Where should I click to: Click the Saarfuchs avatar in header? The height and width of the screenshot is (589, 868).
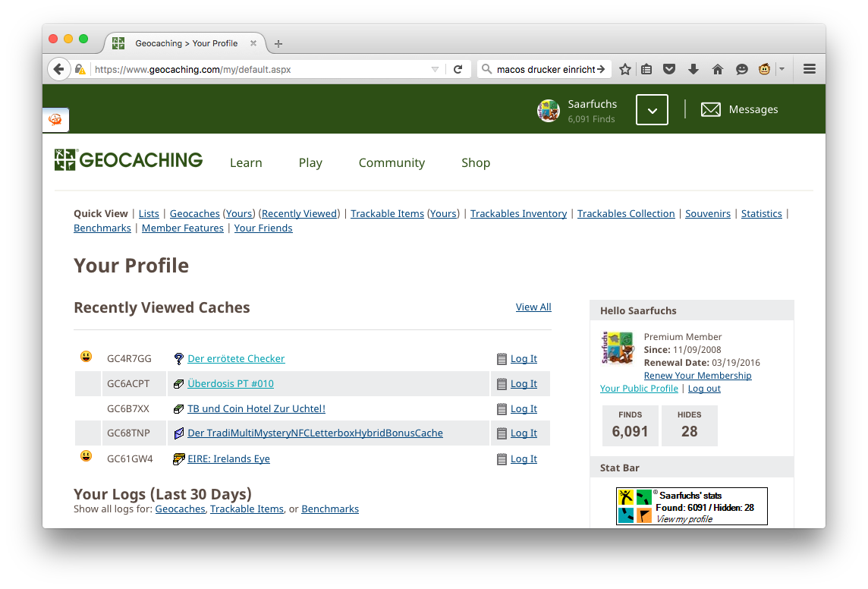coord(549,111)
